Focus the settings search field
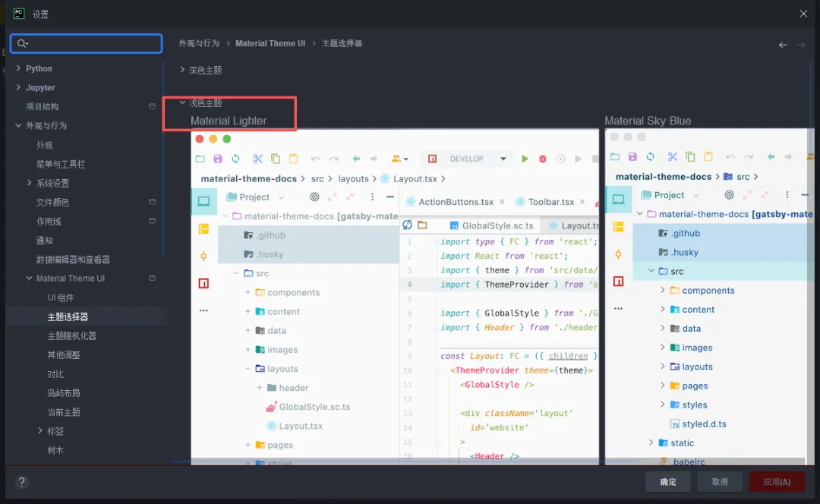The width and height of the screenshot is (820, 504). coord(87,43)
